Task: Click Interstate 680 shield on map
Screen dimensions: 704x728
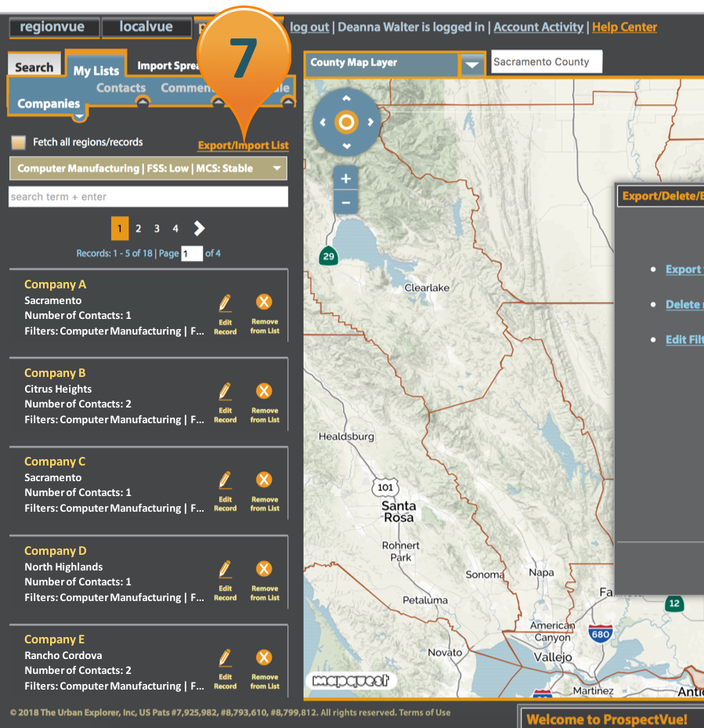Action: (x=601, y=634)
